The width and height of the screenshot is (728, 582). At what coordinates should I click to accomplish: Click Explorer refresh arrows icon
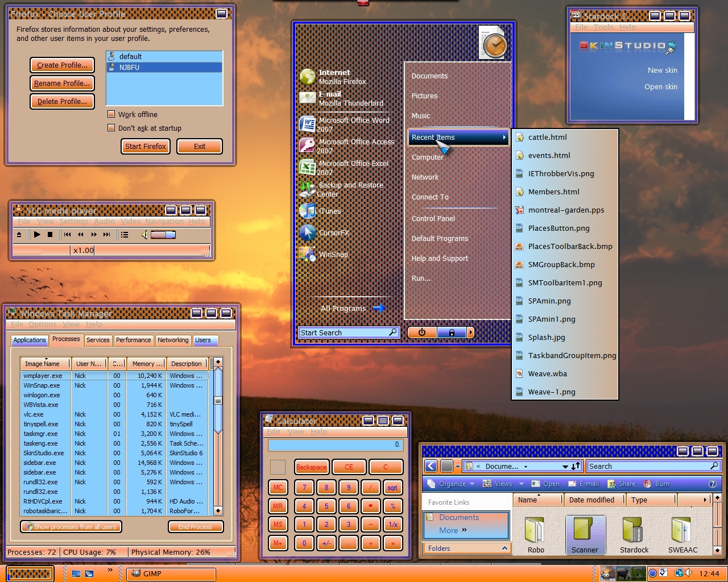click(x=576, y=466)
